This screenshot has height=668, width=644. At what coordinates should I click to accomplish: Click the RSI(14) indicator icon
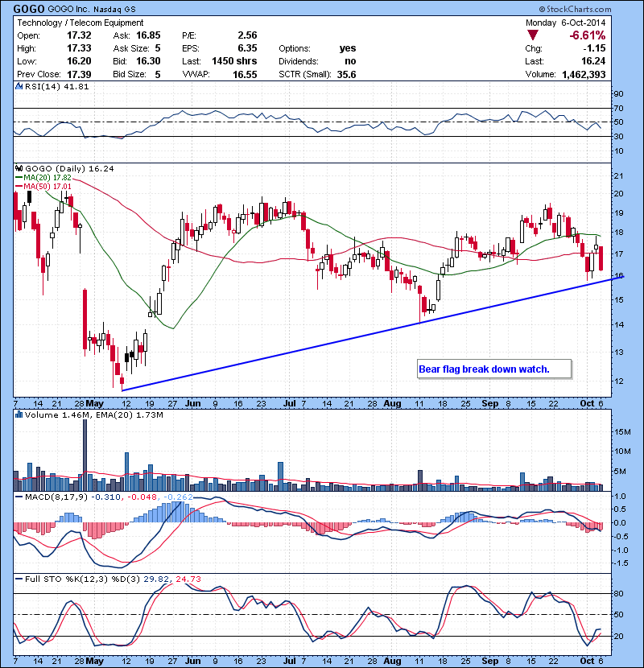[x=19, y=86]
